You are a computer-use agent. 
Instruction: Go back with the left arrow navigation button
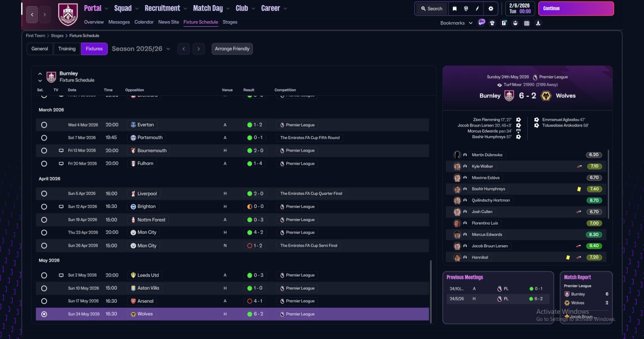tap(32, 15)
